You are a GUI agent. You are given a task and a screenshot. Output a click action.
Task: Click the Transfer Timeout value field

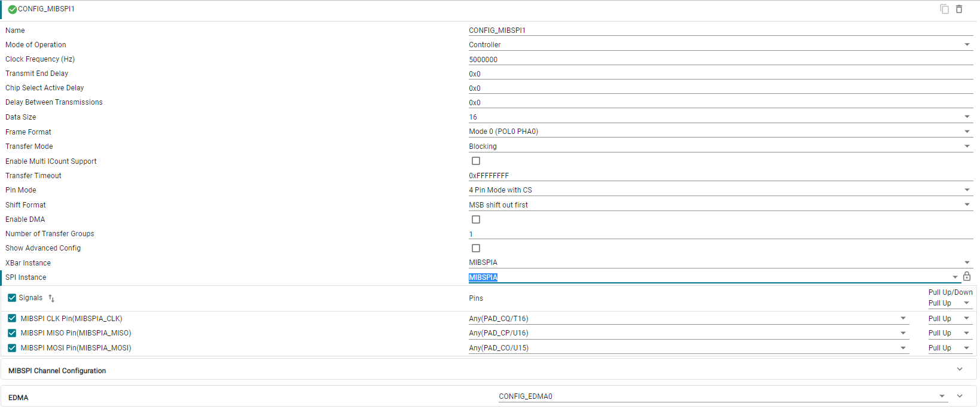coord(718,176)
